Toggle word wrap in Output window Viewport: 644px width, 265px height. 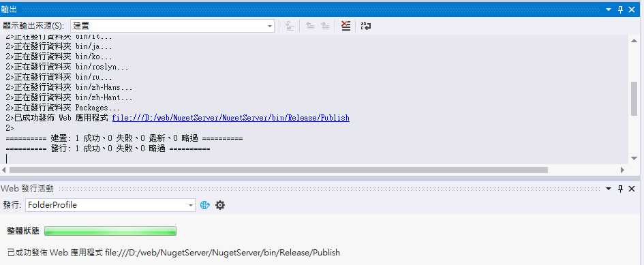365,26
